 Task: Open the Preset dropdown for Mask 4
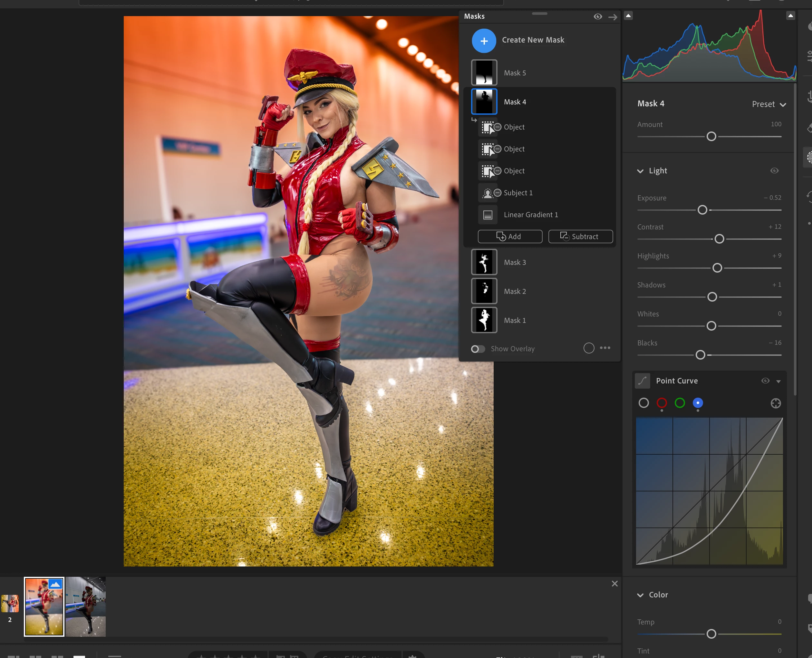(x=769, y=104)
